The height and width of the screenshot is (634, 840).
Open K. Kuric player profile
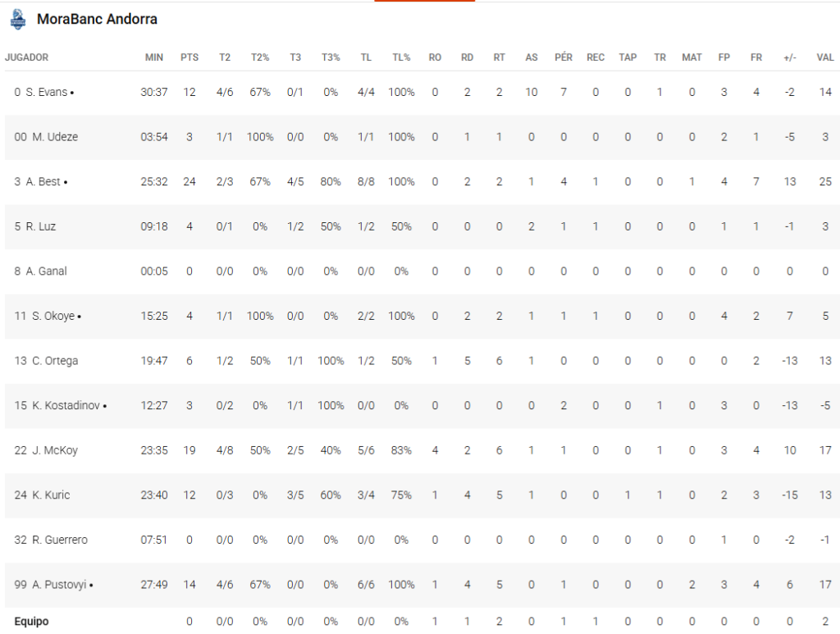pos(51,495)
